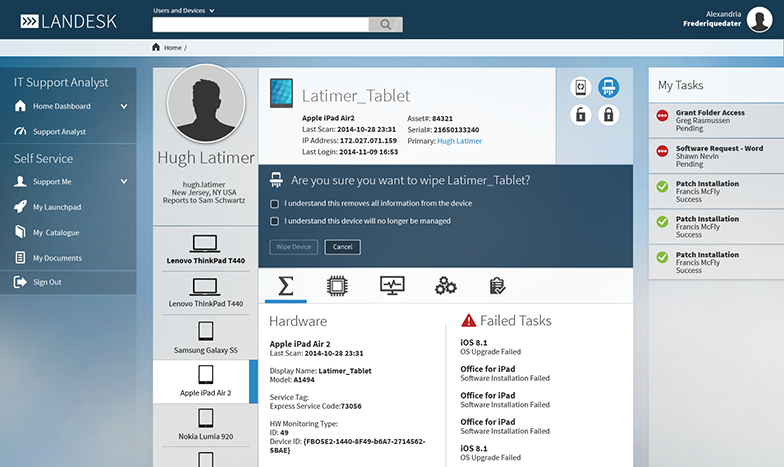The image size is (784, 467).
Task: Click the Home breadcrumb icon
Action: [x=156, y=47]
